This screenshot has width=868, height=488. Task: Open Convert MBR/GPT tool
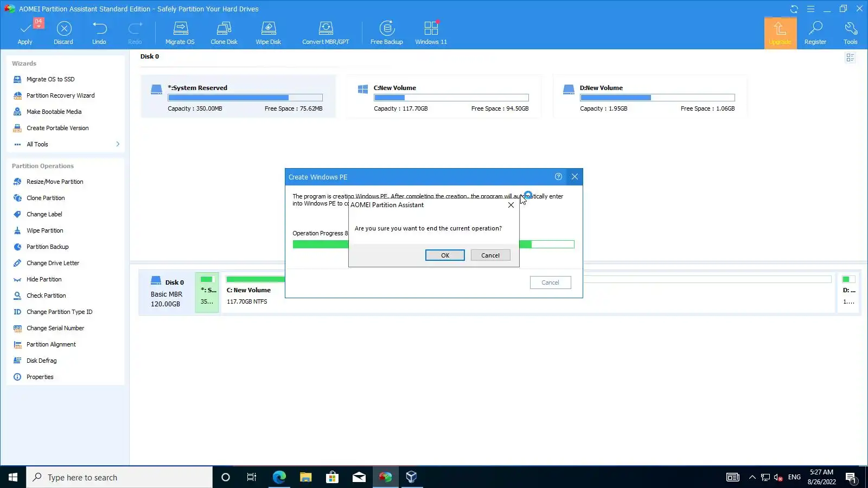325,33
